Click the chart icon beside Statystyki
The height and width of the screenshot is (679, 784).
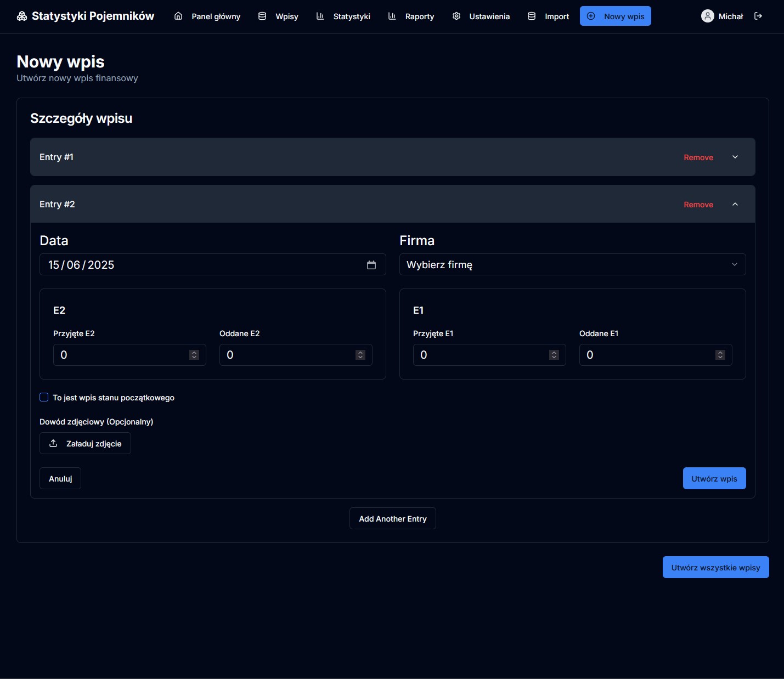[319, 16]
